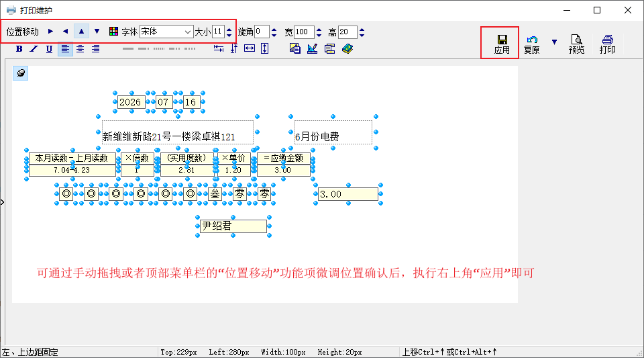The image size is (644, 358).
Task: Increase font size with up spinner
Action: (229, 29)
